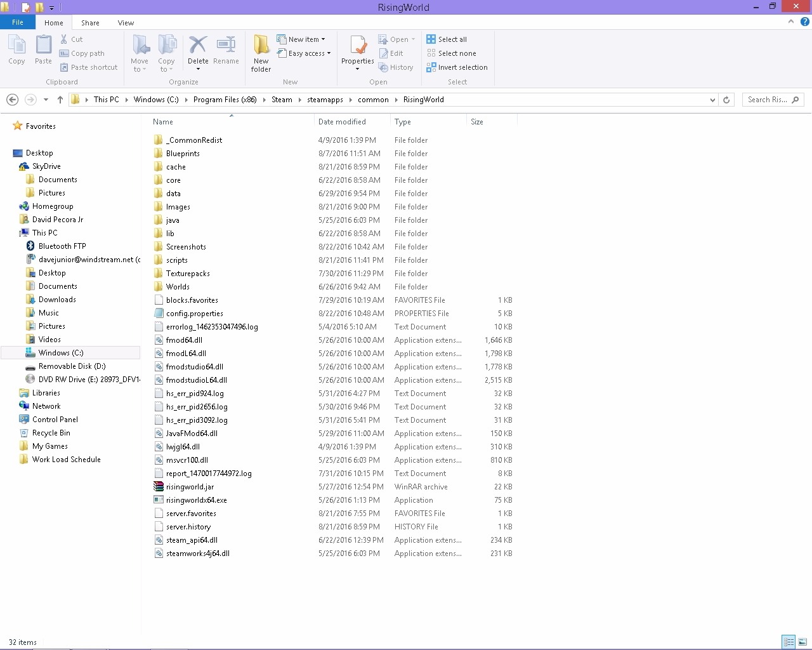
Task: Expand the Easy access dropdown
Action: point(304,53)
